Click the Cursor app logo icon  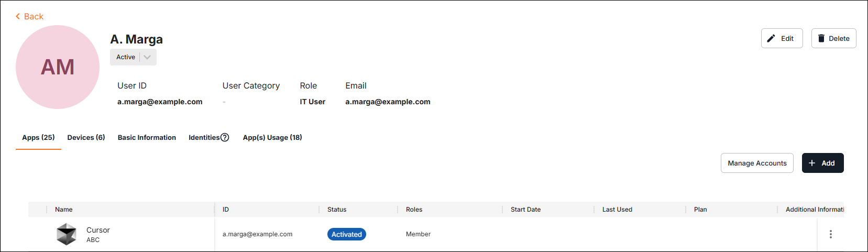pyautogui.click(x=67, y=234)
